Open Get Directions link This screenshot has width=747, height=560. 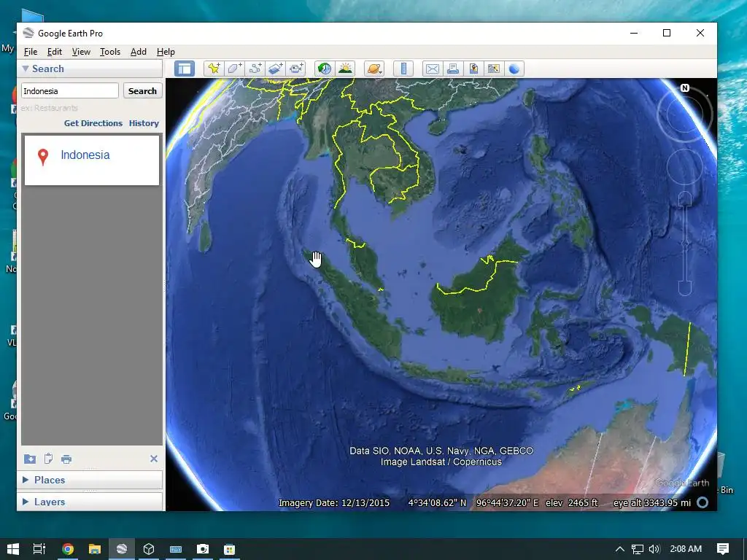tap(93, 123)
